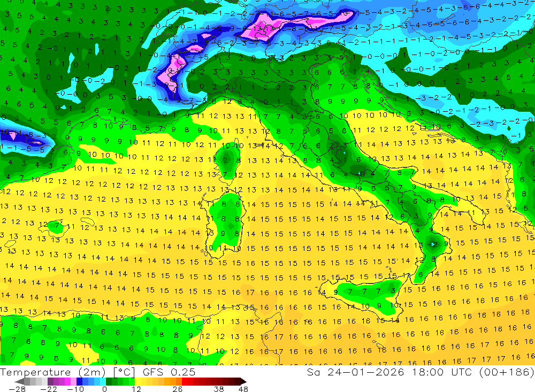Click the "26" legend label
This screenshot has width=535, height=392.
pyautogui.click(x=178, y=389)
